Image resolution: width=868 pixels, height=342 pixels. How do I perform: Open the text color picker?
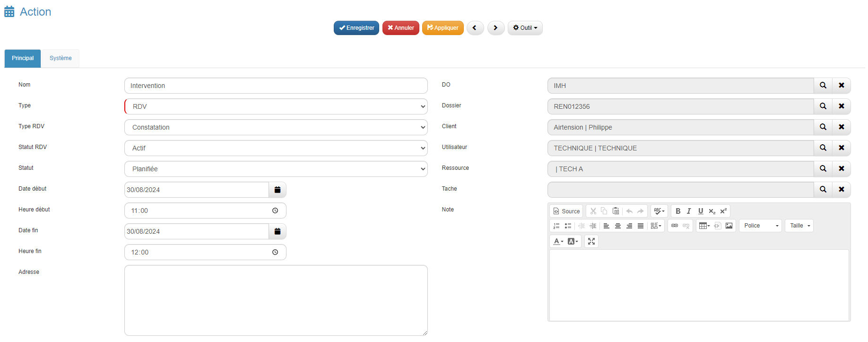pyautogui.click(x=558, y=241)
